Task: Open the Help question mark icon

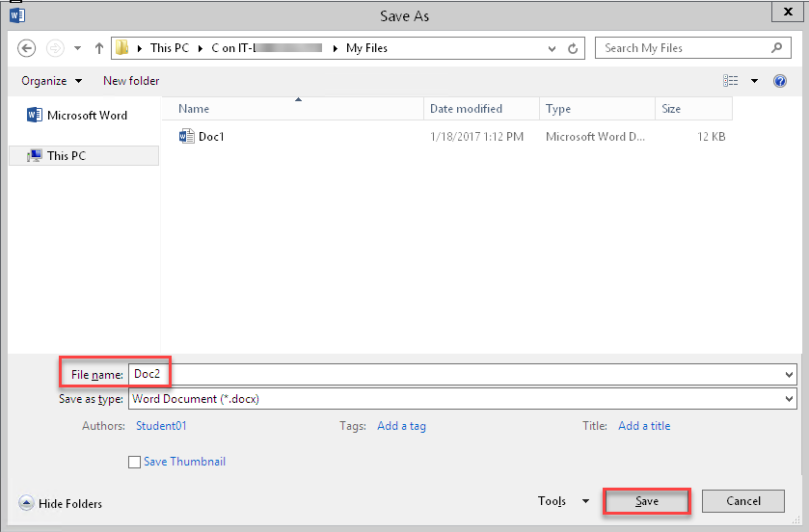Action: 780,81
